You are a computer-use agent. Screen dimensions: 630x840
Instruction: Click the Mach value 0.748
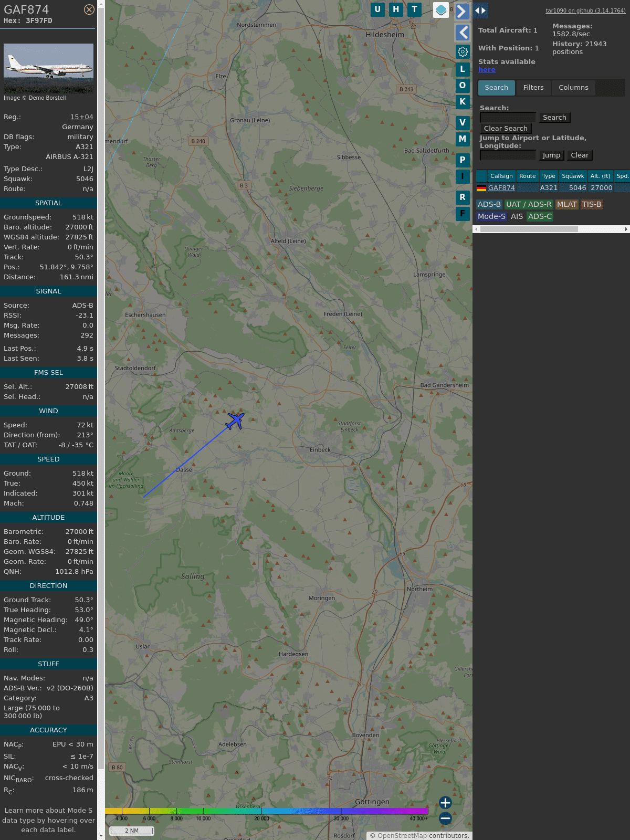click(x=83, y=503)
